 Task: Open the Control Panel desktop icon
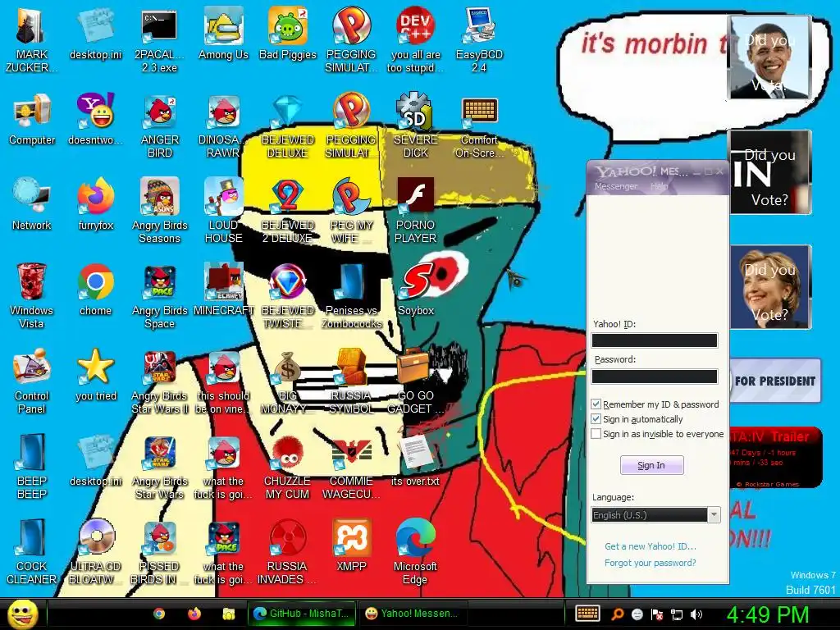32,381
